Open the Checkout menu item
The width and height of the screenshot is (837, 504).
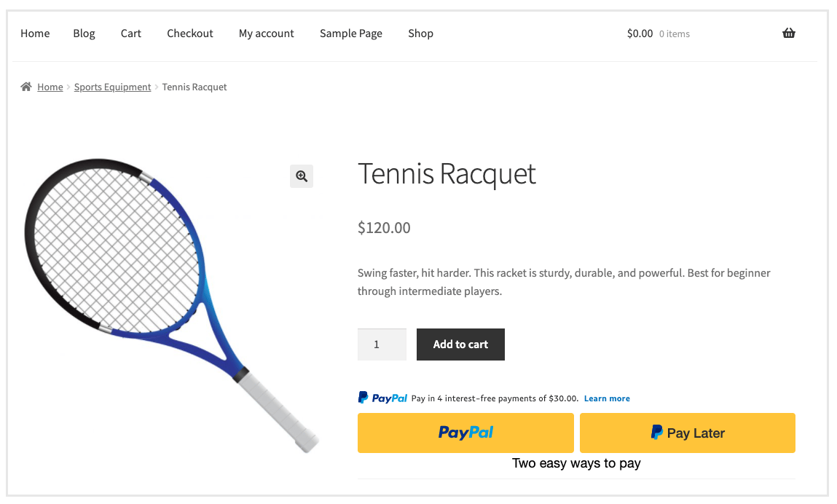pos(190,34)
